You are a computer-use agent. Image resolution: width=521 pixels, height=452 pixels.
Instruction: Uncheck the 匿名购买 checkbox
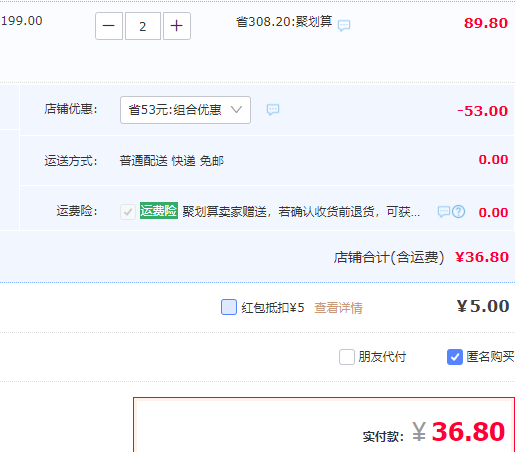[455, 357]
